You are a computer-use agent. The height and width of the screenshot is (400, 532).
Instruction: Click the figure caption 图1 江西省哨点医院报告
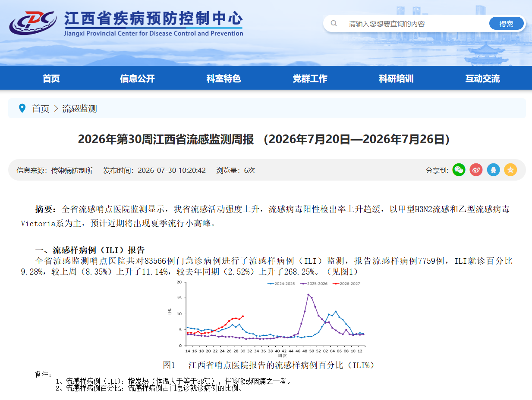(269, 365)
